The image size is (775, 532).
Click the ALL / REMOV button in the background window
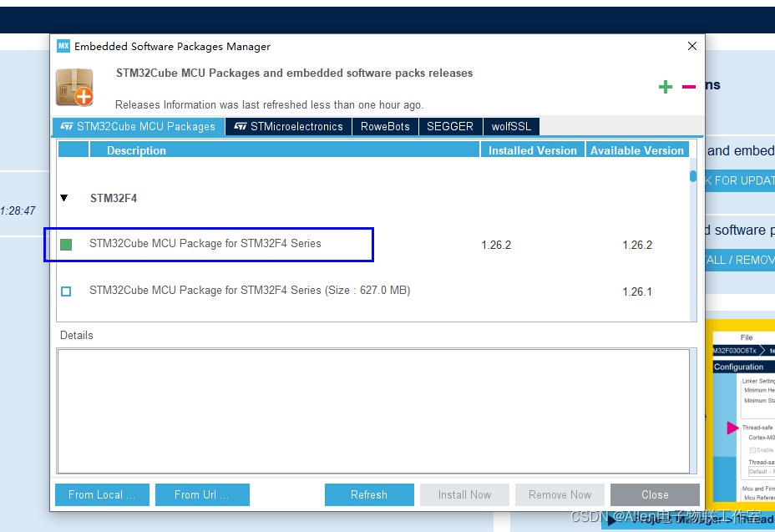tap(740, 260)
